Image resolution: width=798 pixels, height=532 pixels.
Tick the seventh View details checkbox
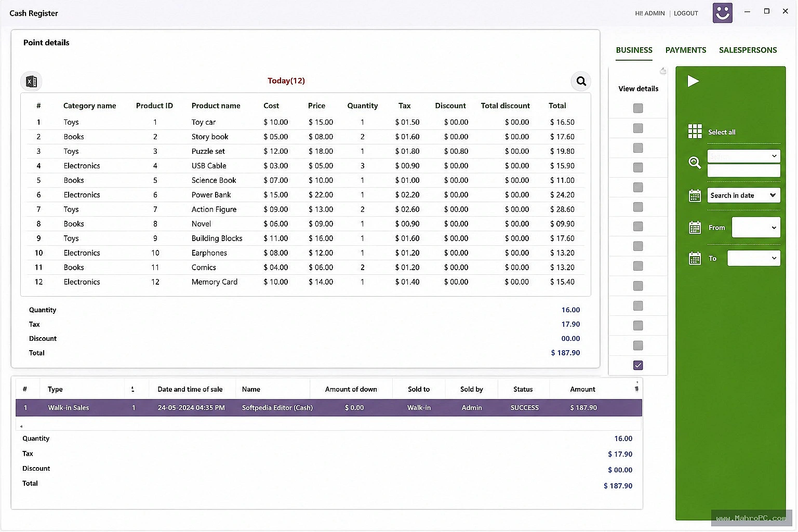click(x=638, y=227)
